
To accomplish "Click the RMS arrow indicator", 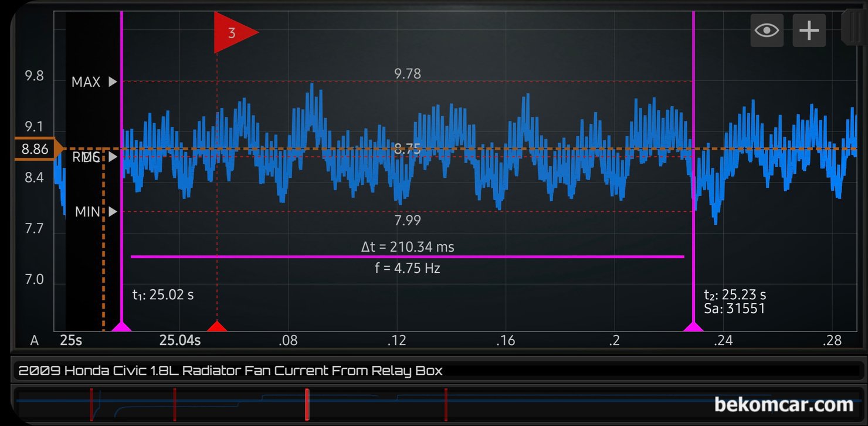I will [x=113, y=157].
